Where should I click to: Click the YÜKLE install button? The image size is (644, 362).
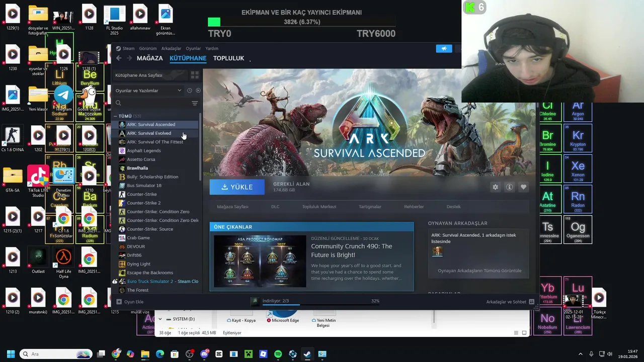[237, 187]
